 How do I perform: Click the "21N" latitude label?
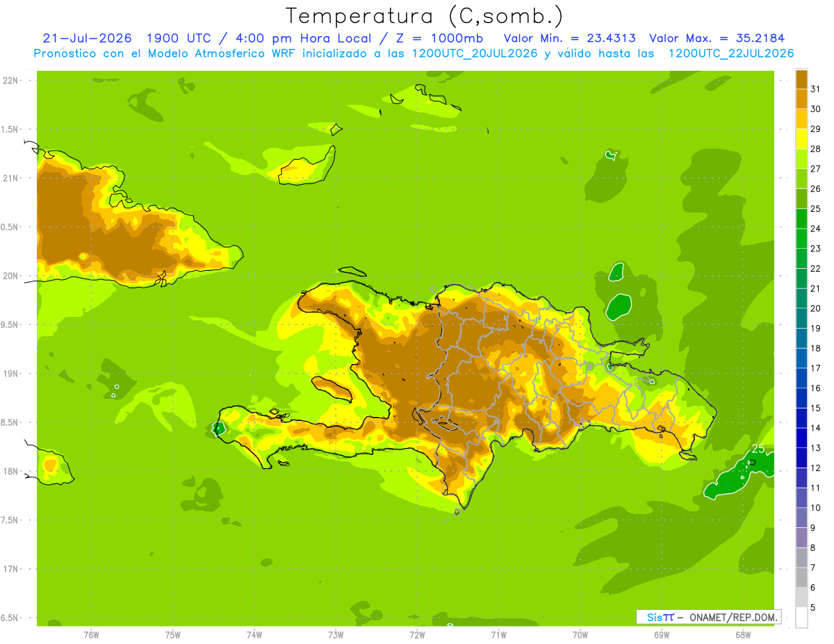pos(11,178)
